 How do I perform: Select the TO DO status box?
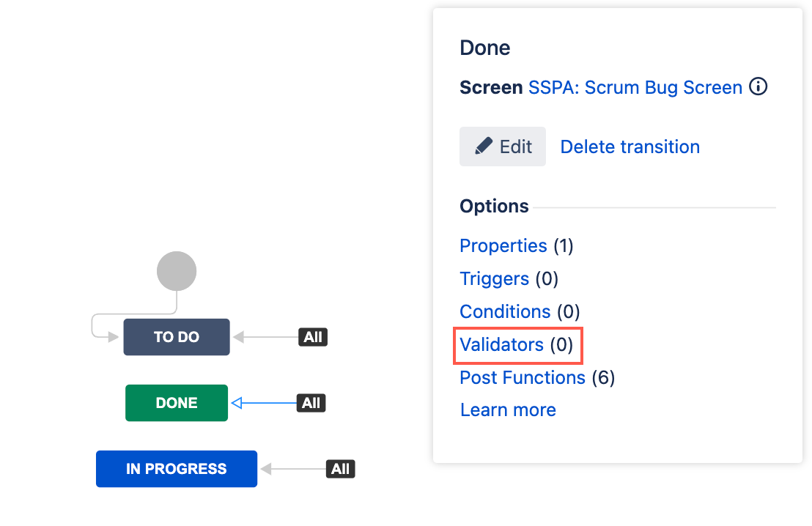pyautogui.click(x=177, y=337)
